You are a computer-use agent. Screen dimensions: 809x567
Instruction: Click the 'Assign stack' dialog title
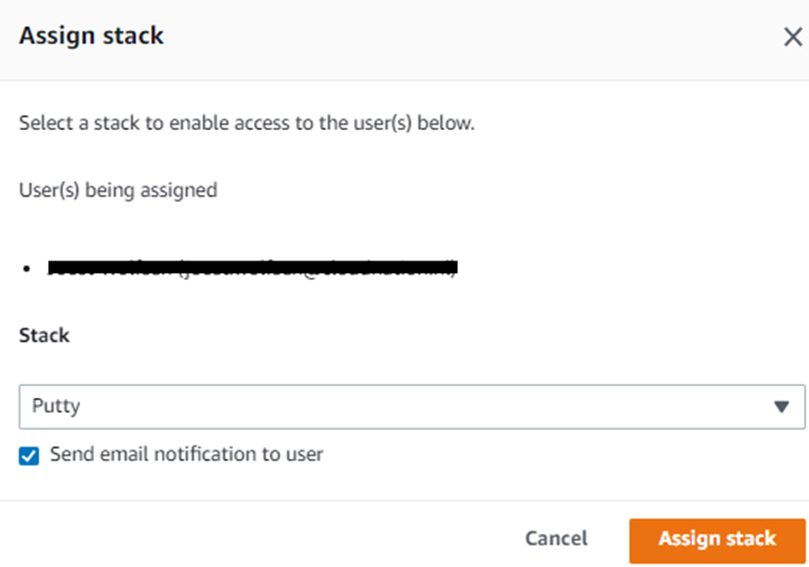pos(91,37)
